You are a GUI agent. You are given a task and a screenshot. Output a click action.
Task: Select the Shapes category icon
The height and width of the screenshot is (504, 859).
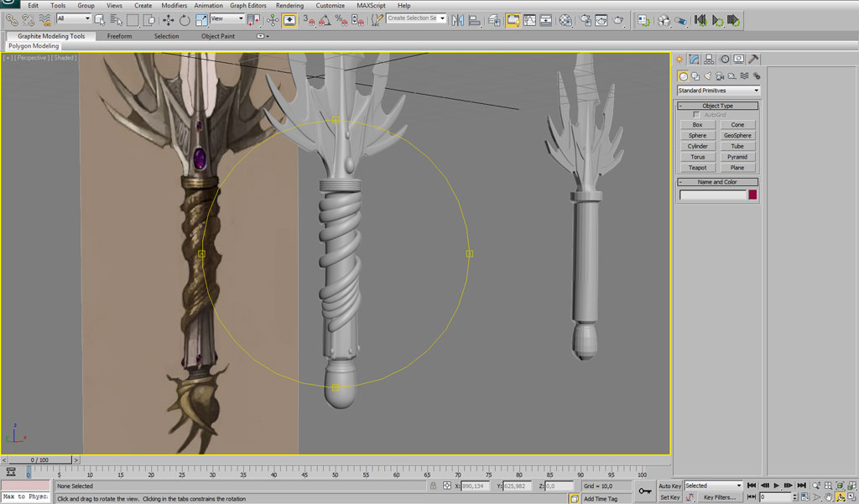pos(695,76)
